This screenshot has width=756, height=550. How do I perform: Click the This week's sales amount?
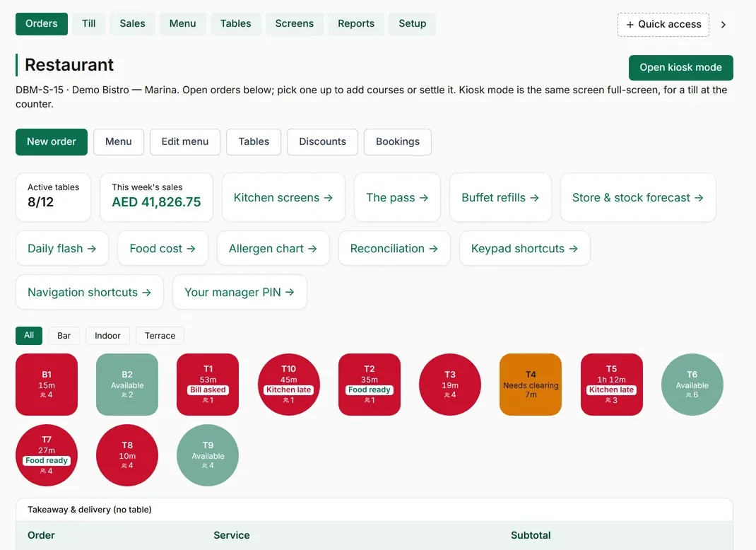click(156, 202)
